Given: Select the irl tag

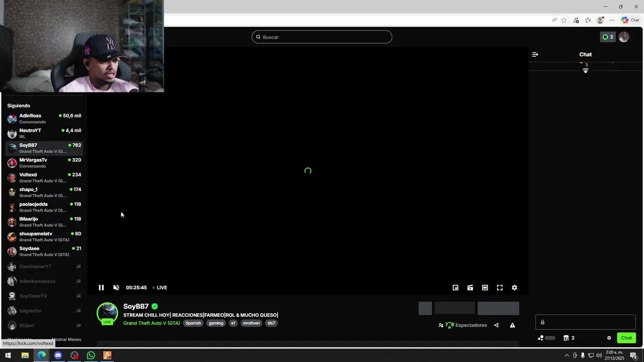Looking at the screenshot, I should click(x=233, y=323).
